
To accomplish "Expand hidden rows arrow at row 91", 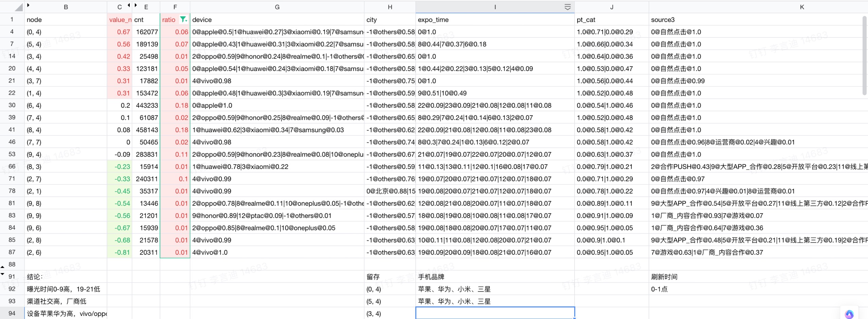I will [x=3, y=274].
